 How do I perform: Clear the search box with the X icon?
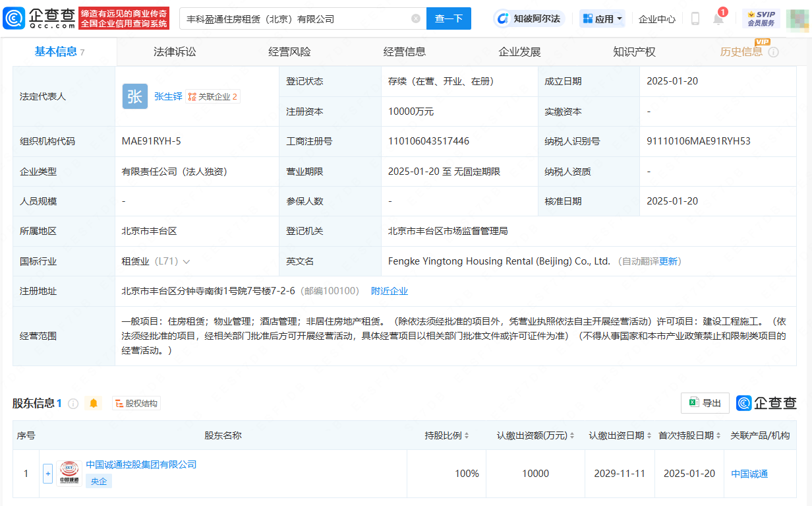coord(416,18)
